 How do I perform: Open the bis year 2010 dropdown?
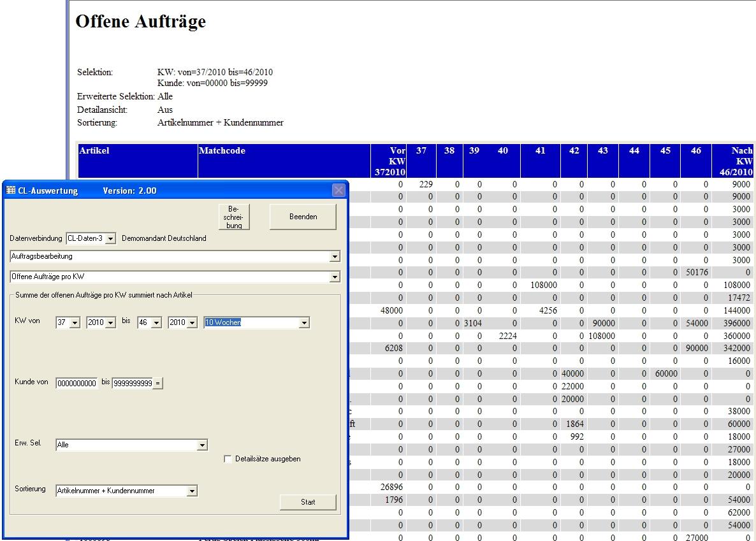192,323
